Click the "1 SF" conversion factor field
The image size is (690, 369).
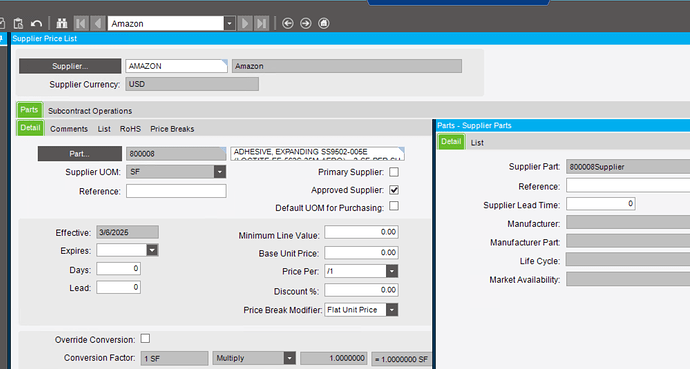(174, 358)
